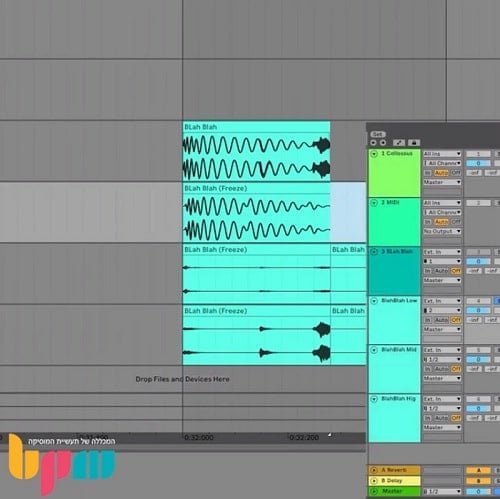This screenshot has height=499, width=500.
Task: Unfold the A Reverb return track
Action: point(374,470)
